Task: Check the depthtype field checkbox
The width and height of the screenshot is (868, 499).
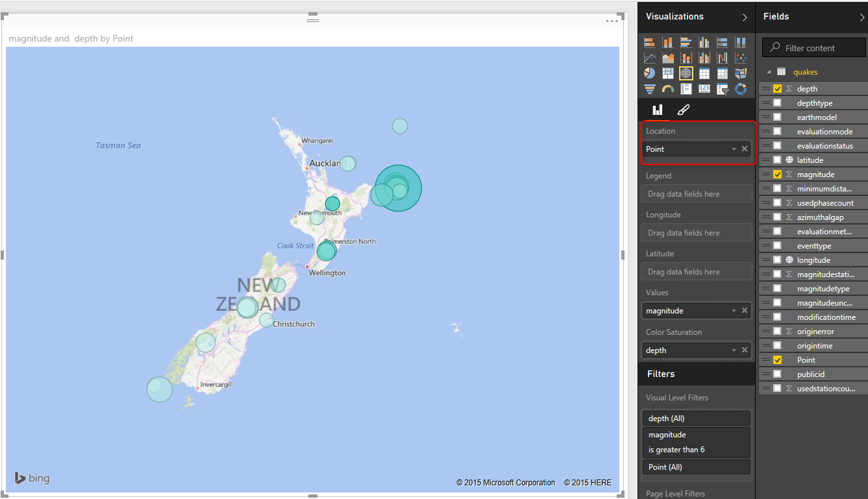Action: 777,103
